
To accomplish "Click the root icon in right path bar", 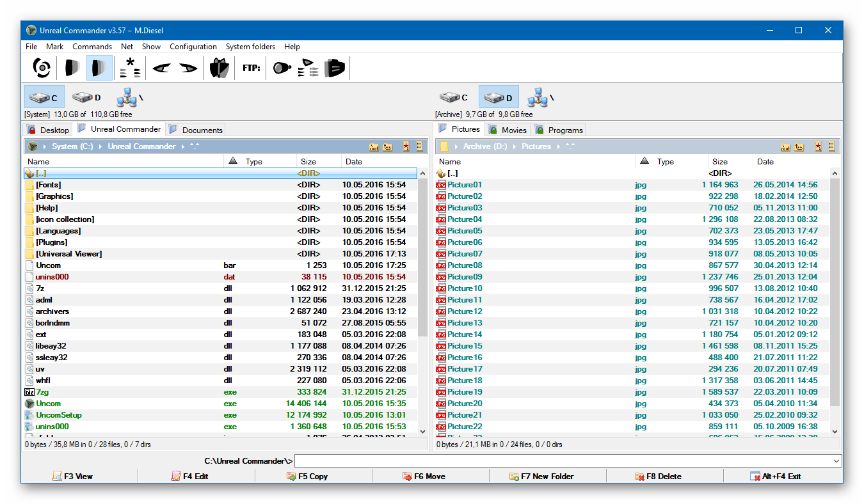I will (x=786, y=147).
